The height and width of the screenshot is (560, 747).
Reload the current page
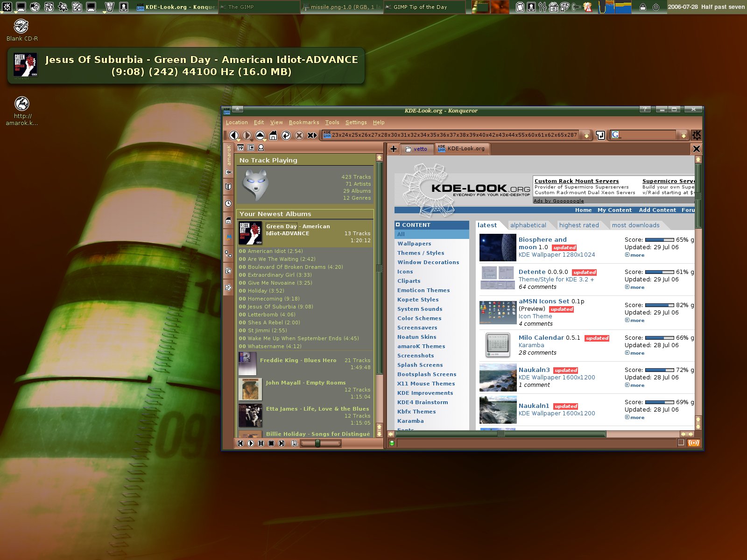[x=286, y=135]
